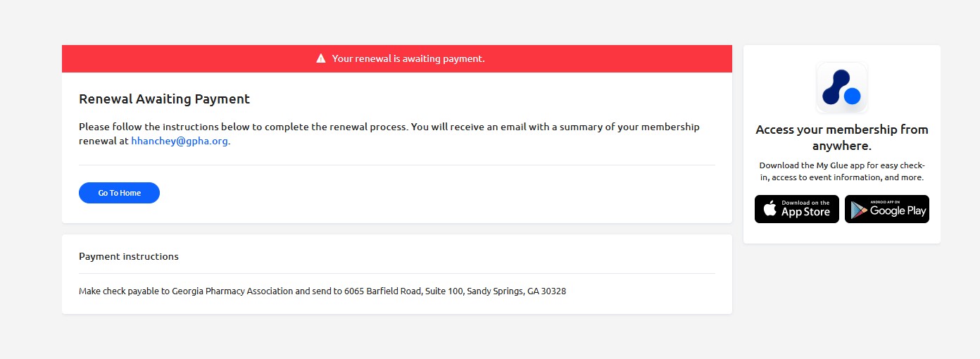Viewport: 980px width, 359px height.
Task: Click the Google Play triangle logo
Action: (x=858, y=210)
